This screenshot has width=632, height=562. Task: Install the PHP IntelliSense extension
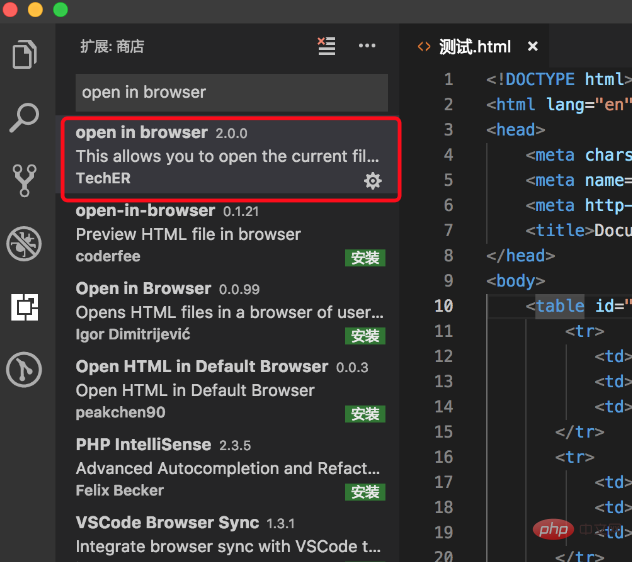(x=365, y=492)
